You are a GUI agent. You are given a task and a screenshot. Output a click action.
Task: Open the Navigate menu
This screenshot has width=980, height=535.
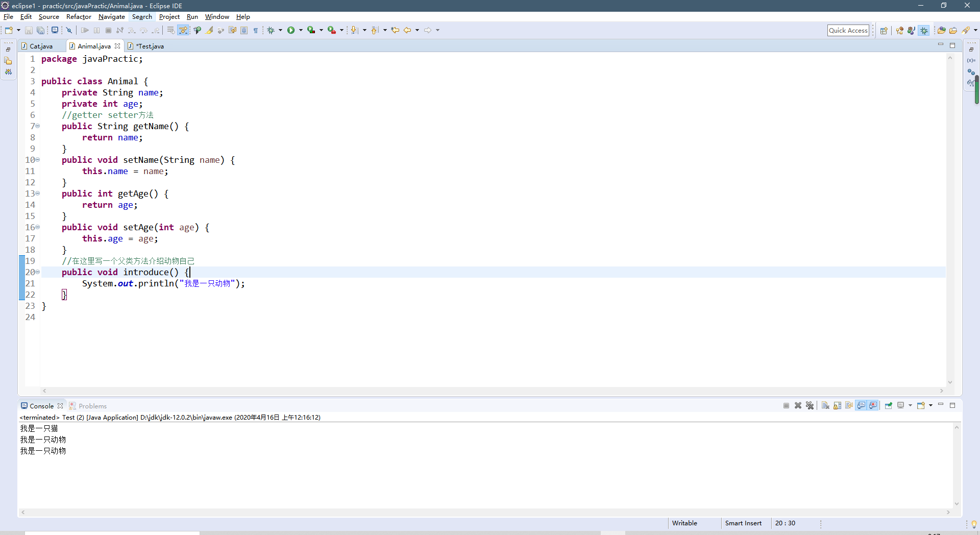[x=112, y=17]
